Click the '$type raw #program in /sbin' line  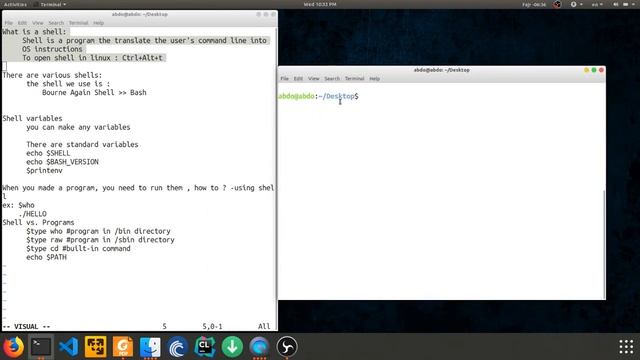tap(100, 240)
